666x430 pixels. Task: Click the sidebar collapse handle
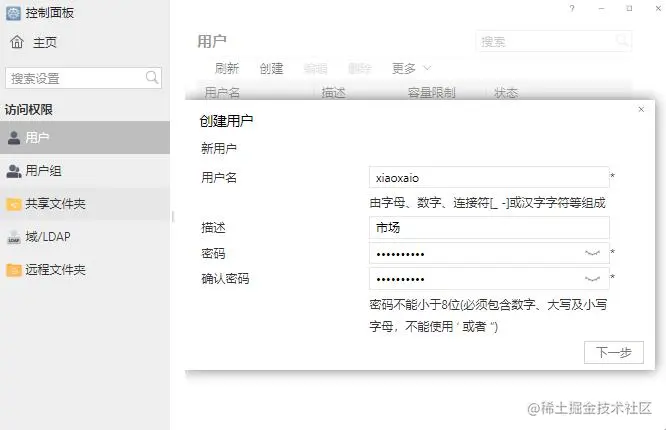[172, 217]
